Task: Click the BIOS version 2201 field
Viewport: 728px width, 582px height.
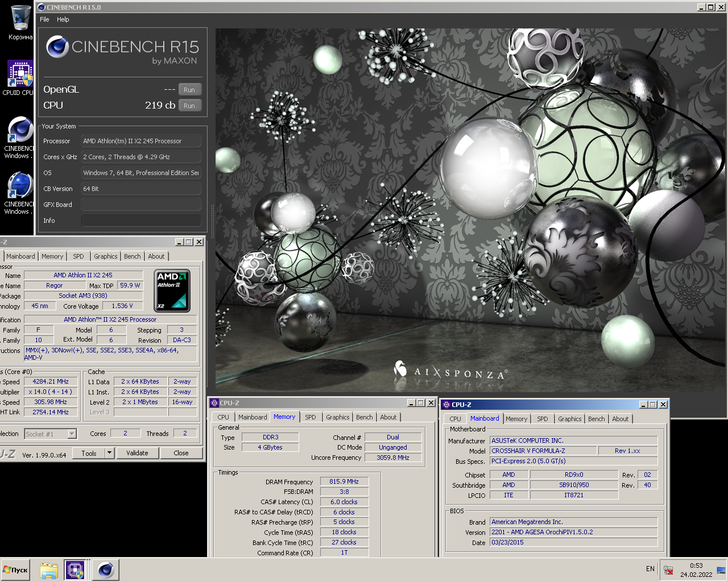Action: tap(574, 532)
